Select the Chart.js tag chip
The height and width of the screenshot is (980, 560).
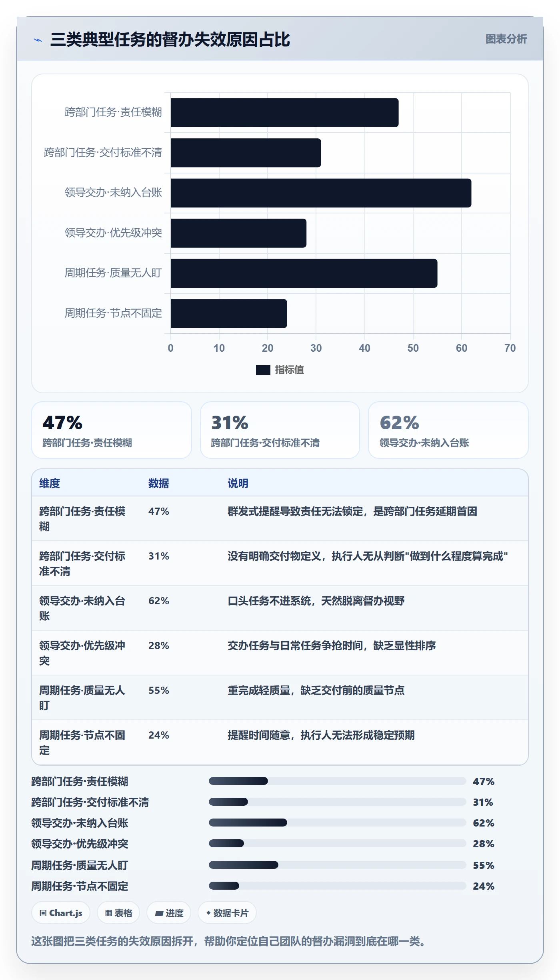pyautogui.click(x=61, y=913)
